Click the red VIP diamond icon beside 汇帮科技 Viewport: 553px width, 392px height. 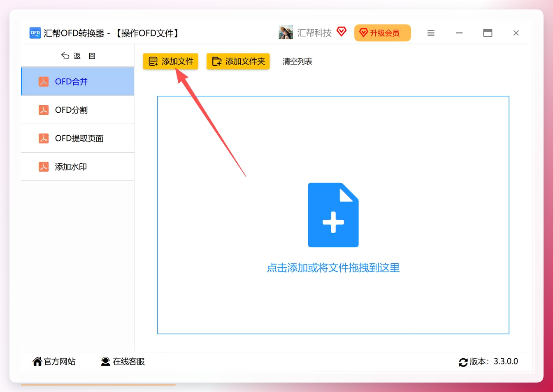(x=342, y=31)
